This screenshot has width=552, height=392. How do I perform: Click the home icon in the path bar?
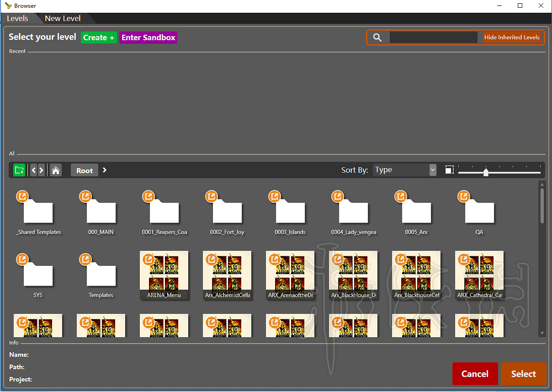click(56, 170)
